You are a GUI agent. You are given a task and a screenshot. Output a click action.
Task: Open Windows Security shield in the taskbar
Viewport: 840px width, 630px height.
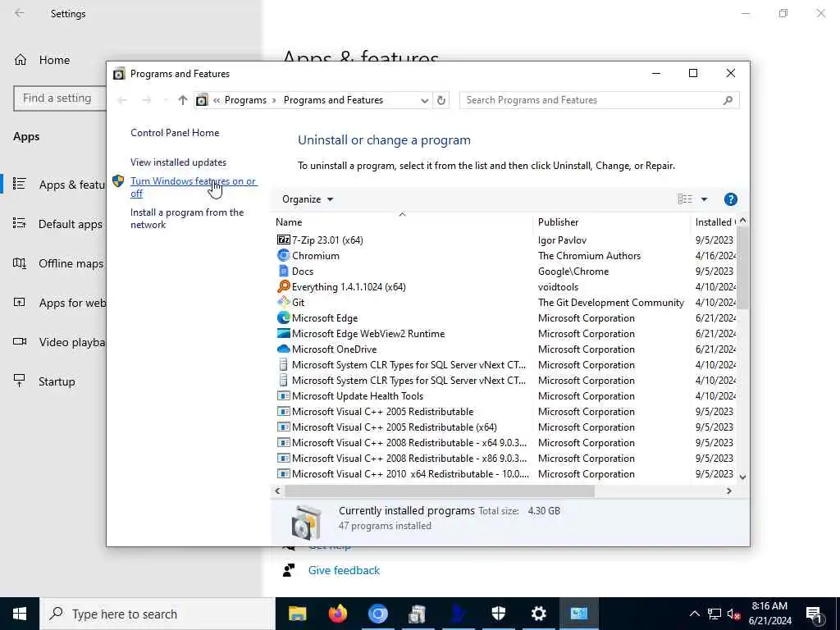498,614
